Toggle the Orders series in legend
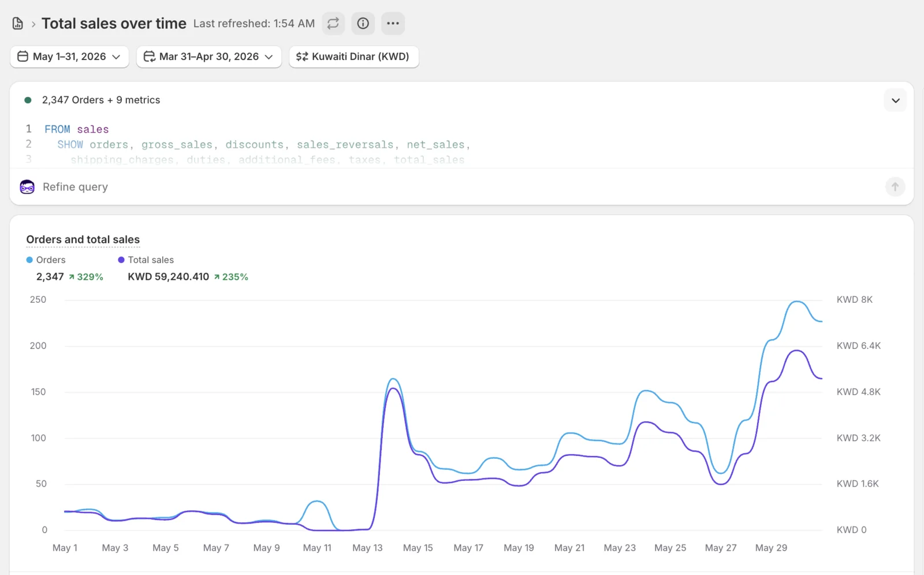The image size is (924, 575). tap(46, 260)
